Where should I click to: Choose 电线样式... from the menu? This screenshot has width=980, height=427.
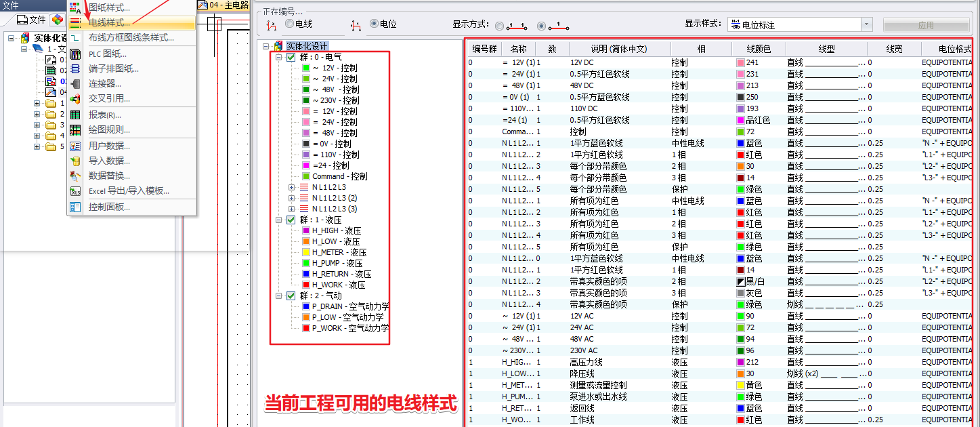click(131, 23)
